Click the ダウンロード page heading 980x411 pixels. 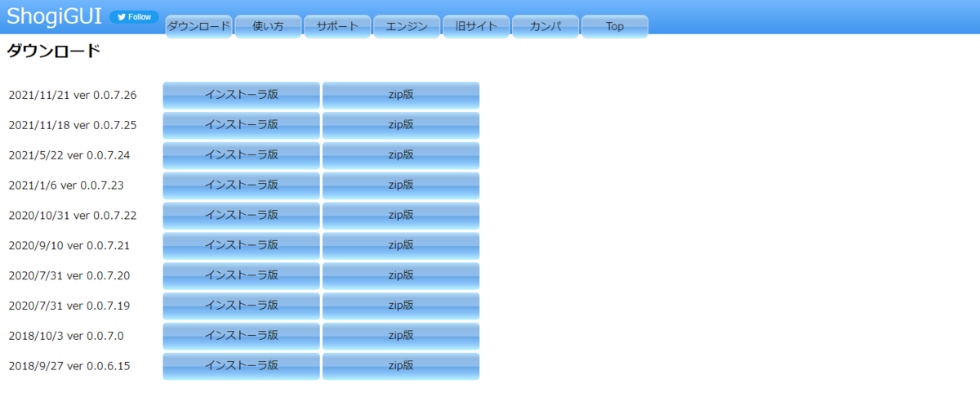[53, 51]
